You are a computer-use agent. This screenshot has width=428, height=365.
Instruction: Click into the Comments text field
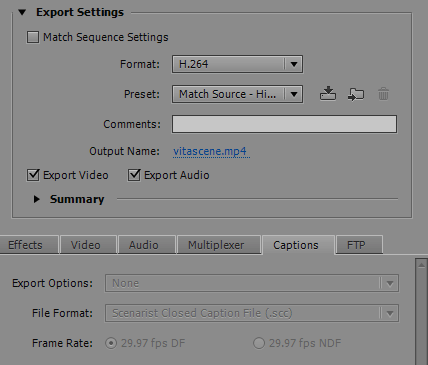click(284, 124)
